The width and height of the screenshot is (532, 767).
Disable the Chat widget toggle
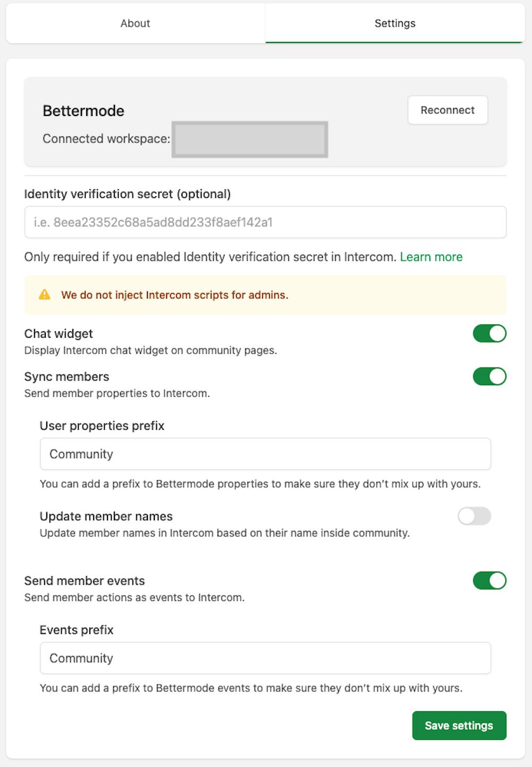point(489,334)
